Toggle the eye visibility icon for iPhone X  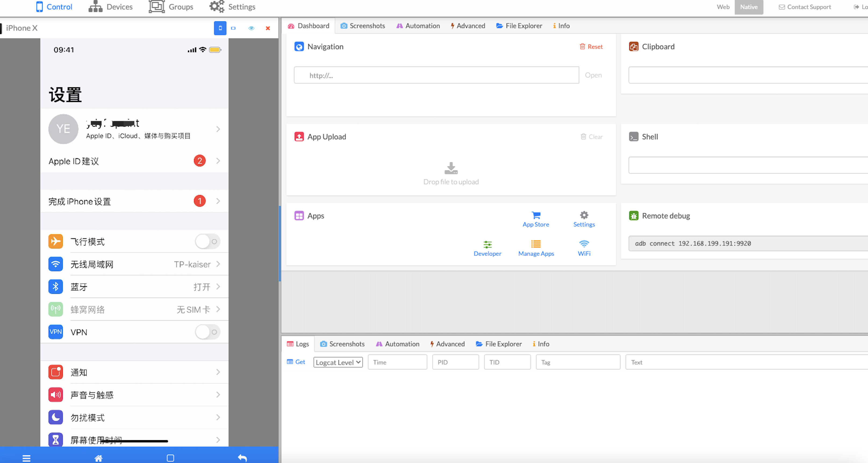tap(251, 28)
